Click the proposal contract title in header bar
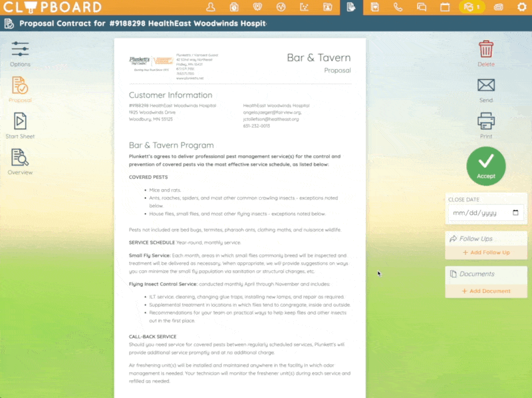Screen dimensions: 532x398 (143, 23)
